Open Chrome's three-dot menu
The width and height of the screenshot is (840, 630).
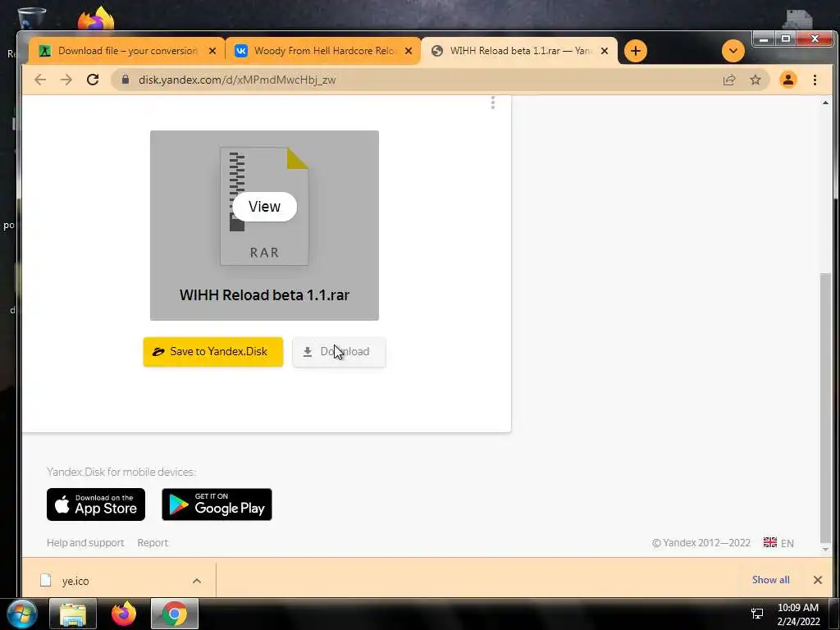point(815,80)
